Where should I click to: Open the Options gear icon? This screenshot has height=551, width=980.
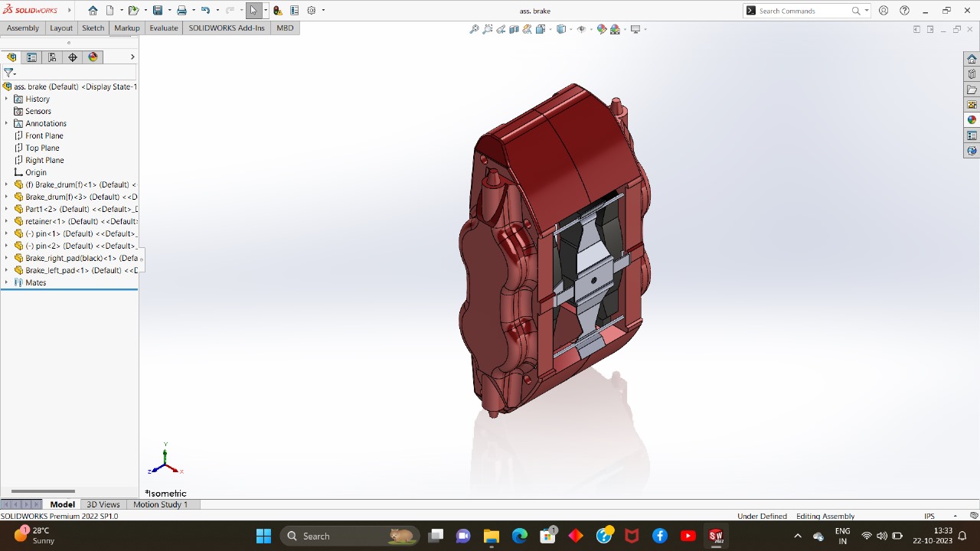click(312, 11)
